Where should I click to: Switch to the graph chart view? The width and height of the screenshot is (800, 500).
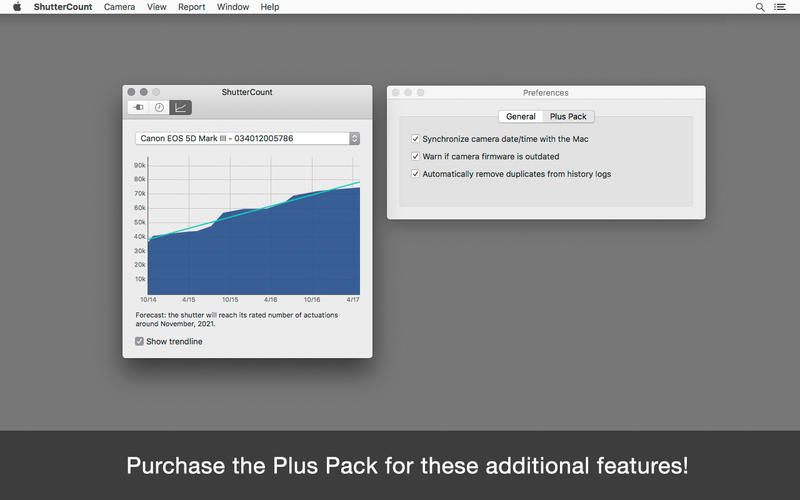pos(180,107)
